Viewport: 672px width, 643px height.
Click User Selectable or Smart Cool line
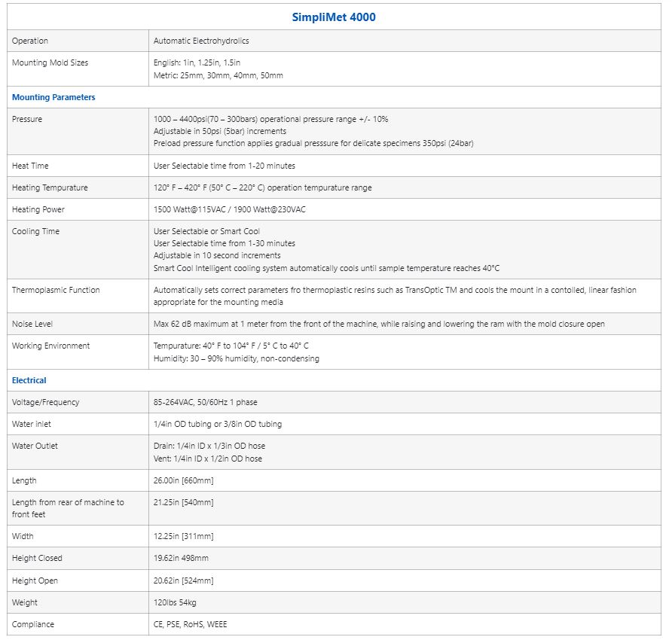click(x=206, y=231)
